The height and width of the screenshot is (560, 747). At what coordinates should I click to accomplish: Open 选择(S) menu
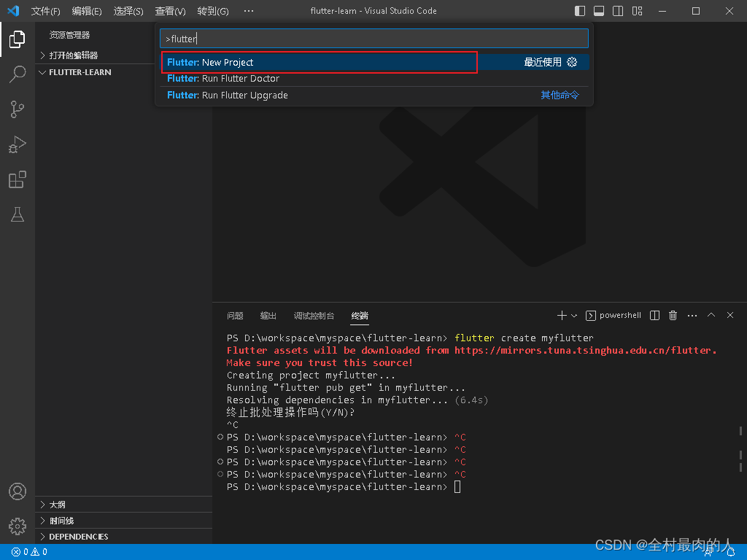(x=128, y=11)
